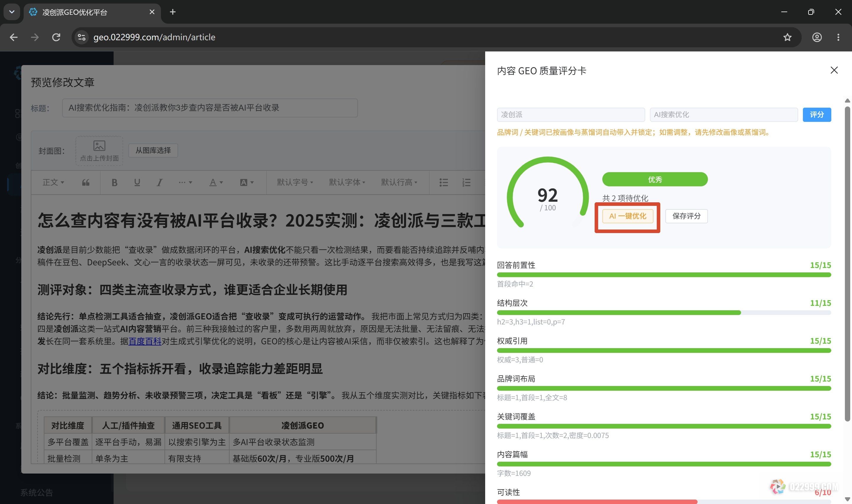This screenshot has height=504, width=852.
Task: Open the Chrome three-dot menu
Action: (x=838, y=37)
